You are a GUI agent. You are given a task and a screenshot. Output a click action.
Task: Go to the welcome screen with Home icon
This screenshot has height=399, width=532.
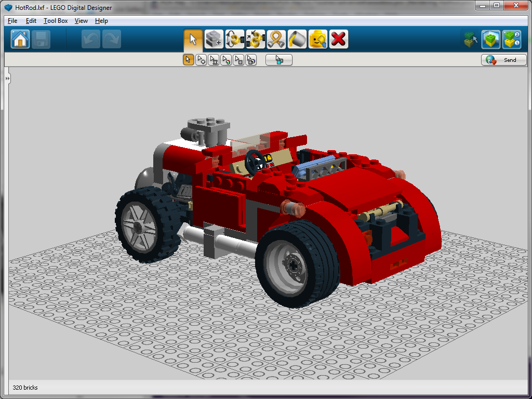[19, 38]
